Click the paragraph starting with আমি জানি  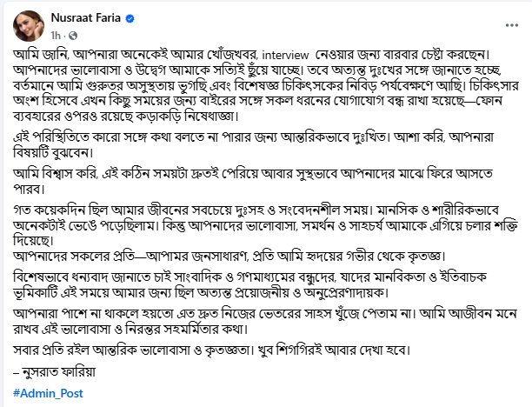coord(266,85)
